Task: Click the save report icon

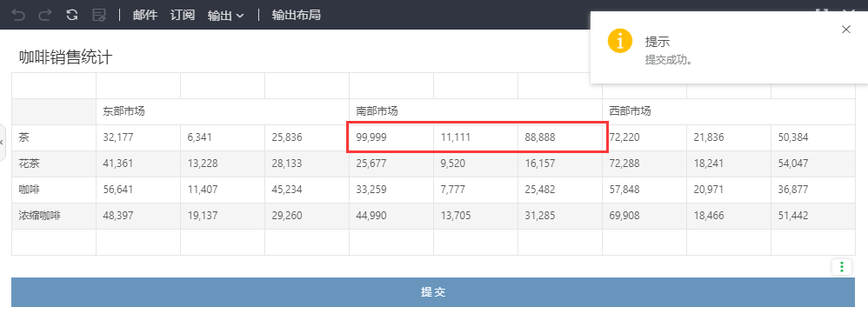Action: (x=99, y=15)
